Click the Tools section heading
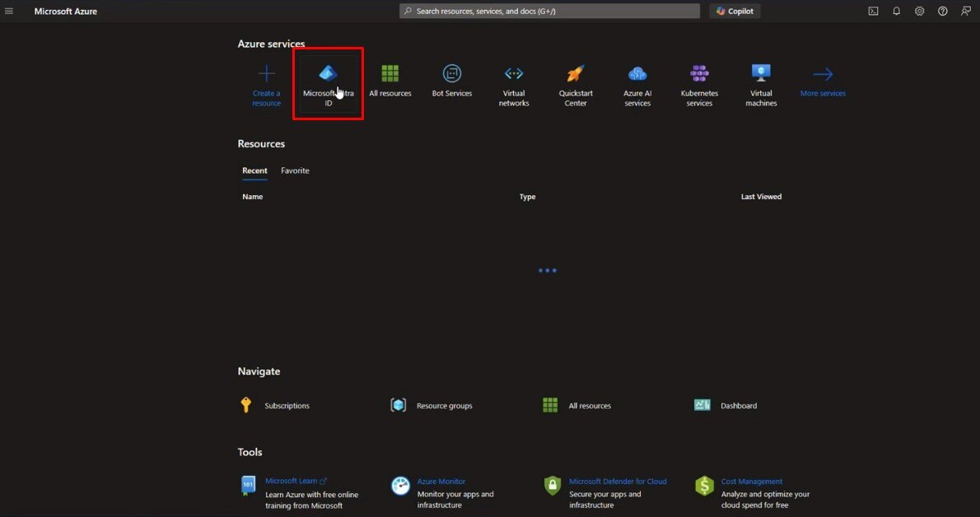The image size is (980, 517). pos(250,452)
